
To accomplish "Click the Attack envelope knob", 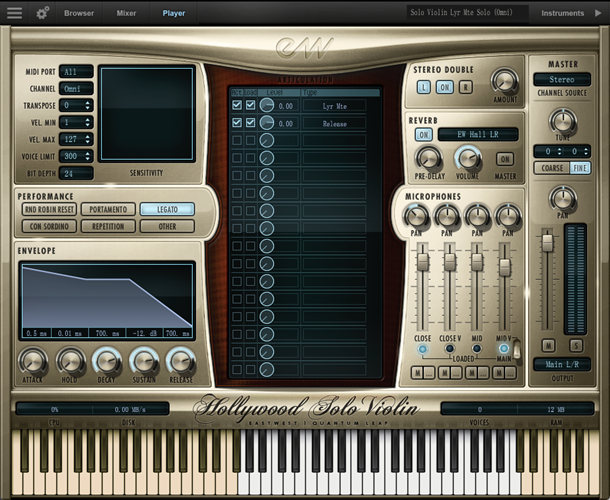I will [x=33, y=361].
